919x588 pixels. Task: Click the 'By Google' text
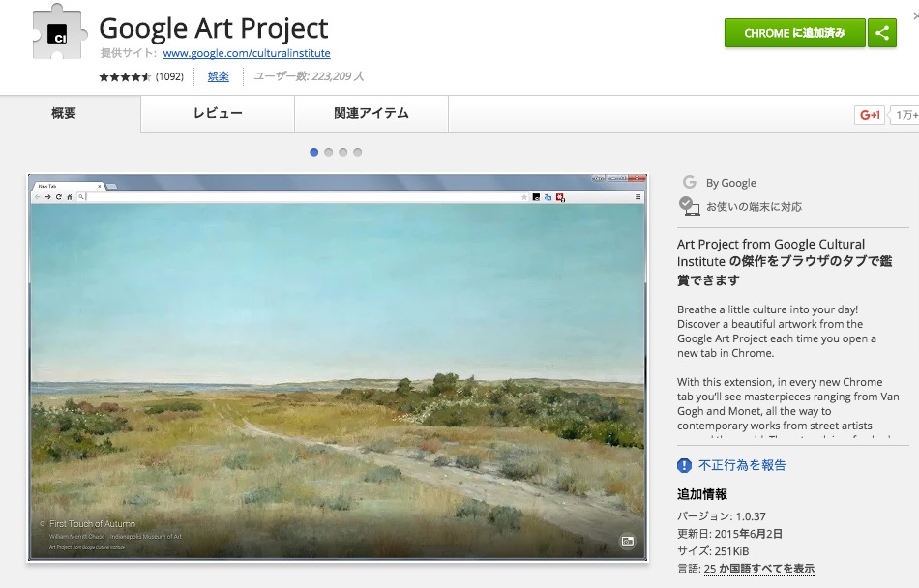[731, 183]
